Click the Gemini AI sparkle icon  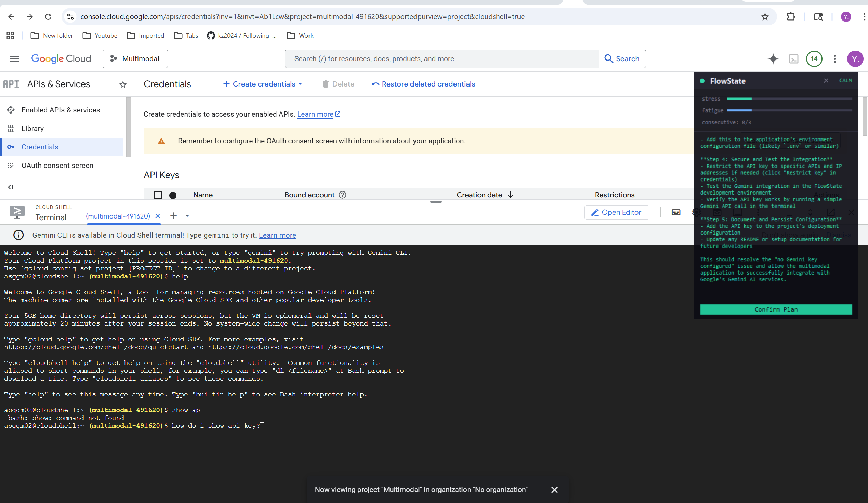pyautogui.click(x=773, y=58)
